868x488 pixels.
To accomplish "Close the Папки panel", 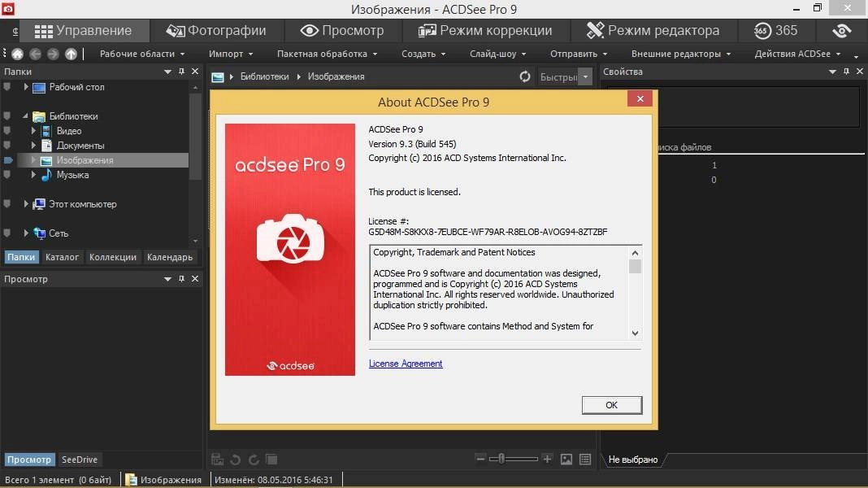I will click(195, 72).
